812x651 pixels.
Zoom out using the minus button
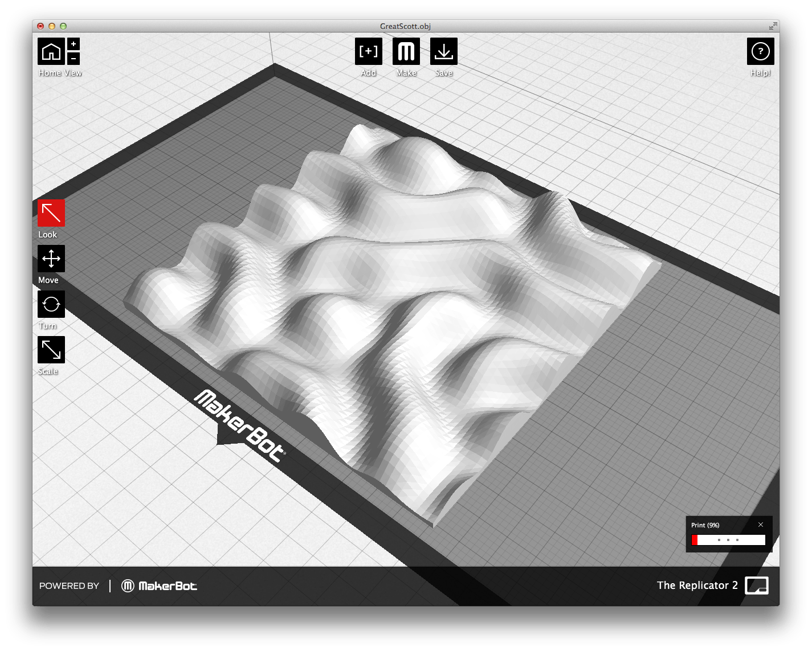pos(73,59)
